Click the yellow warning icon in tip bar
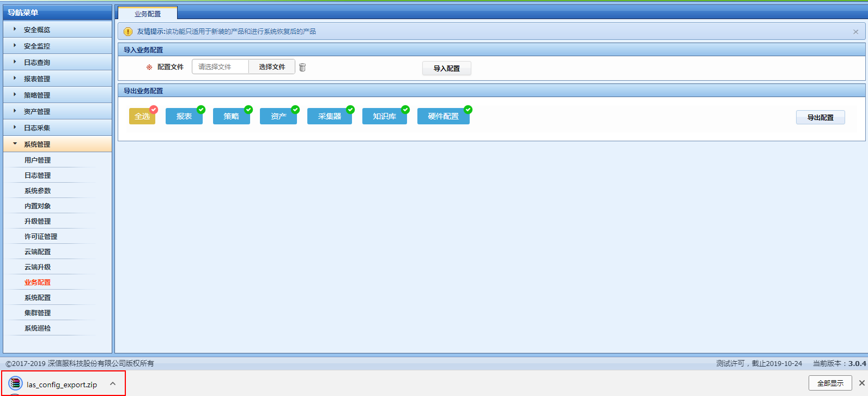Screen dimensions: 868x396 point(128,32)
